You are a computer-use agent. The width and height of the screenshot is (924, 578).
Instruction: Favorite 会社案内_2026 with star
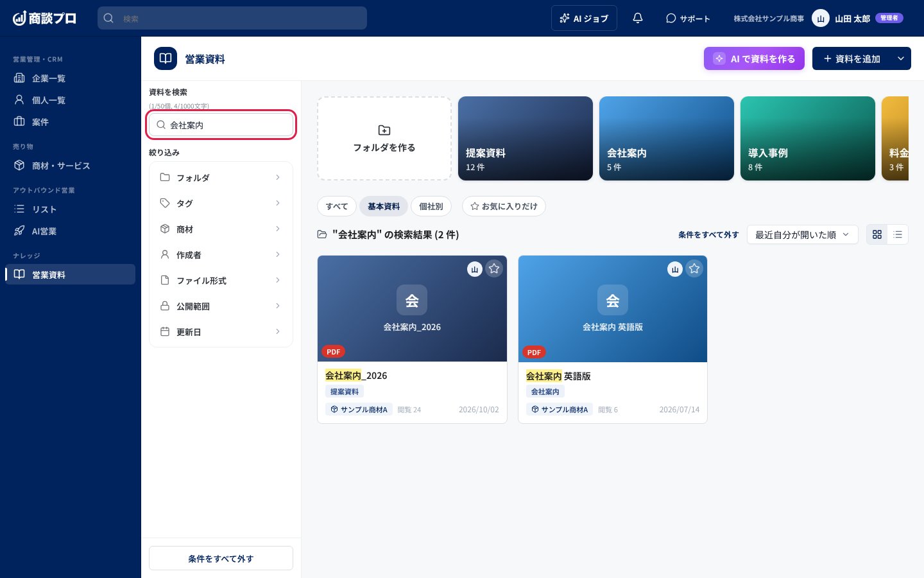pyautogui.click(x=494, y=268)
